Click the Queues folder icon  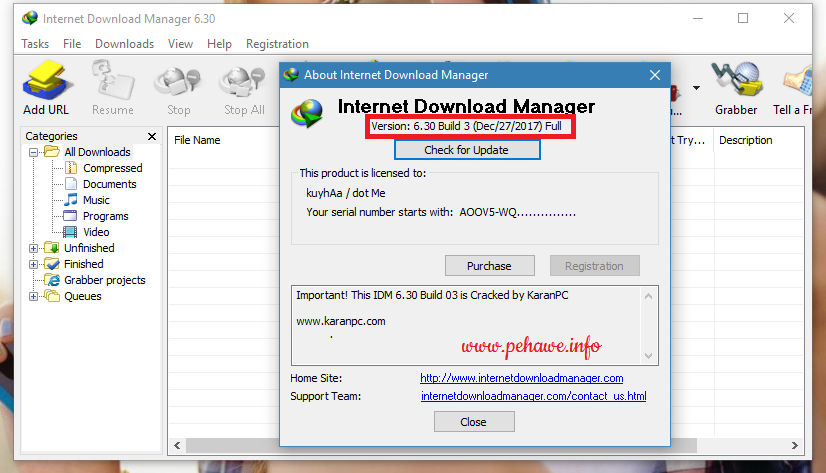tap(52, 295)
